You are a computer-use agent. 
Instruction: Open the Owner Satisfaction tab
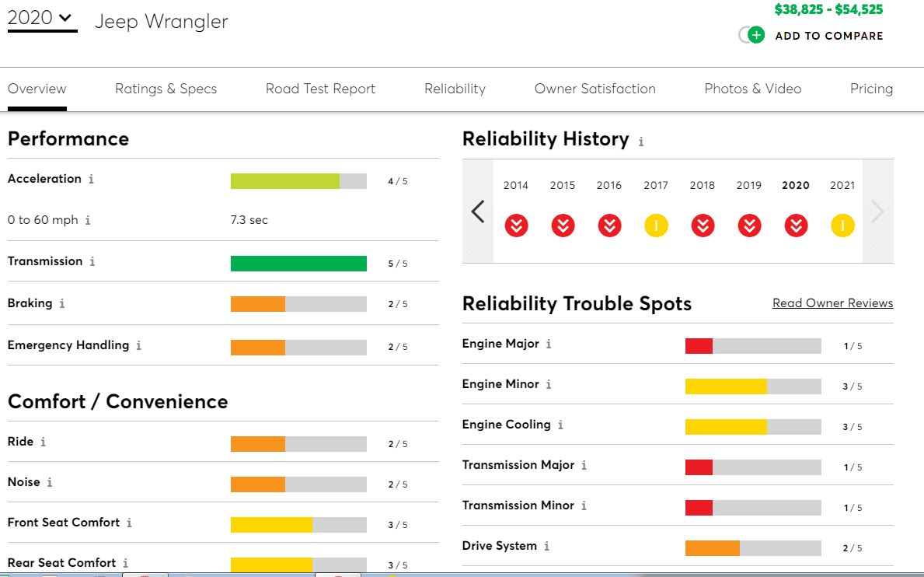594,89
